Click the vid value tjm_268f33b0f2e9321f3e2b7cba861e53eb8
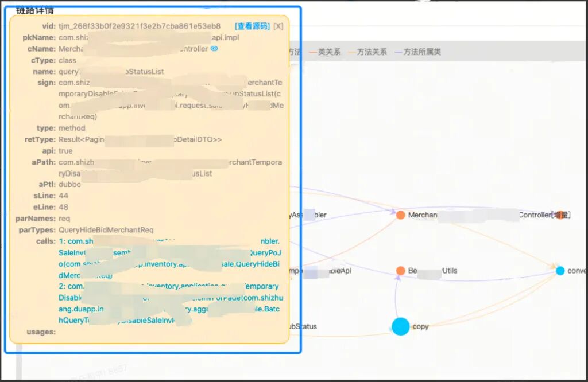The height and width of the screenshot is (382, 588). point(140,26)
